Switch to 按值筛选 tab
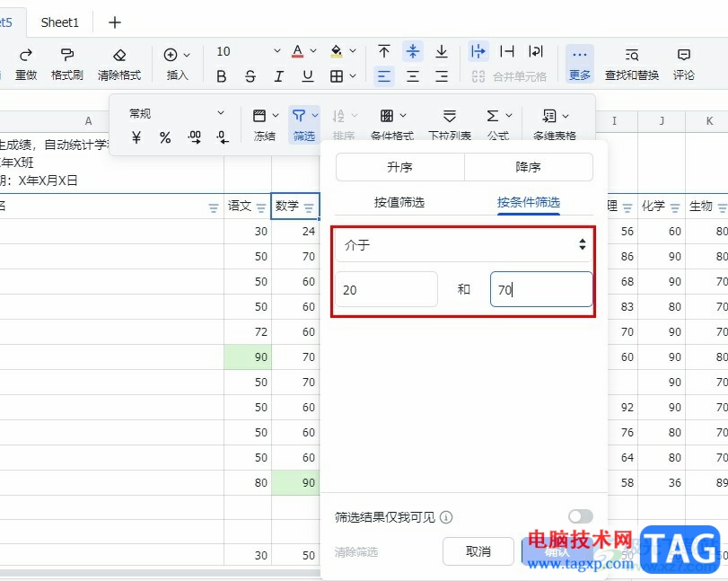Screen dimensions: 728x581 (399, 202)
